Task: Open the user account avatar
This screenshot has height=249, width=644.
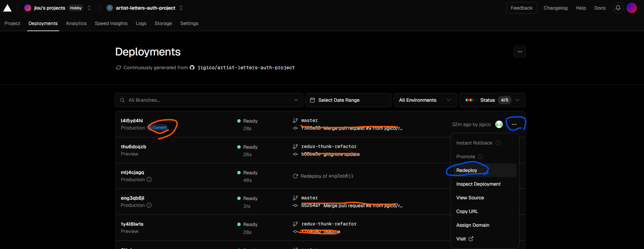Action: click(x=632, y=8)
